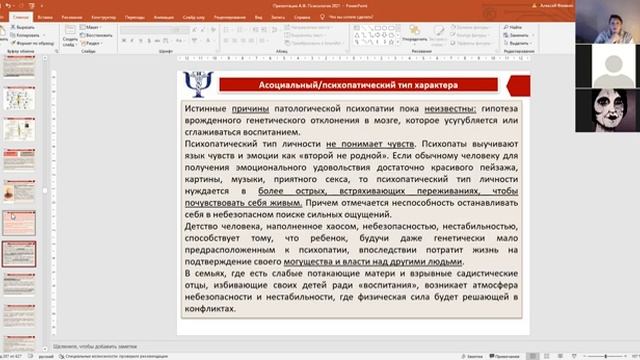This screenshot has height=360, width=640.
Task: Click the account name Алексей in title bar
Action: tap(556, 6)
